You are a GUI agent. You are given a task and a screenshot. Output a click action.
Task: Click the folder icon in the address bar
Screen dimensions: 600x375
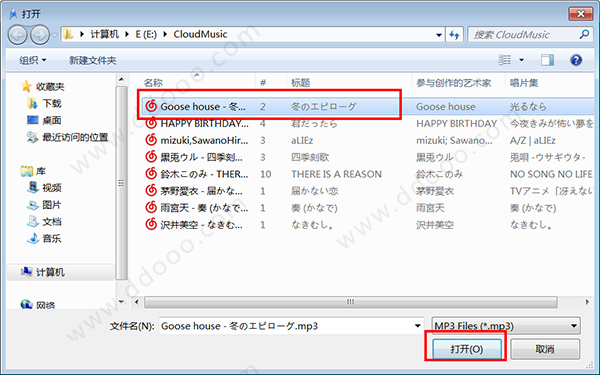(x=68, y=34)
